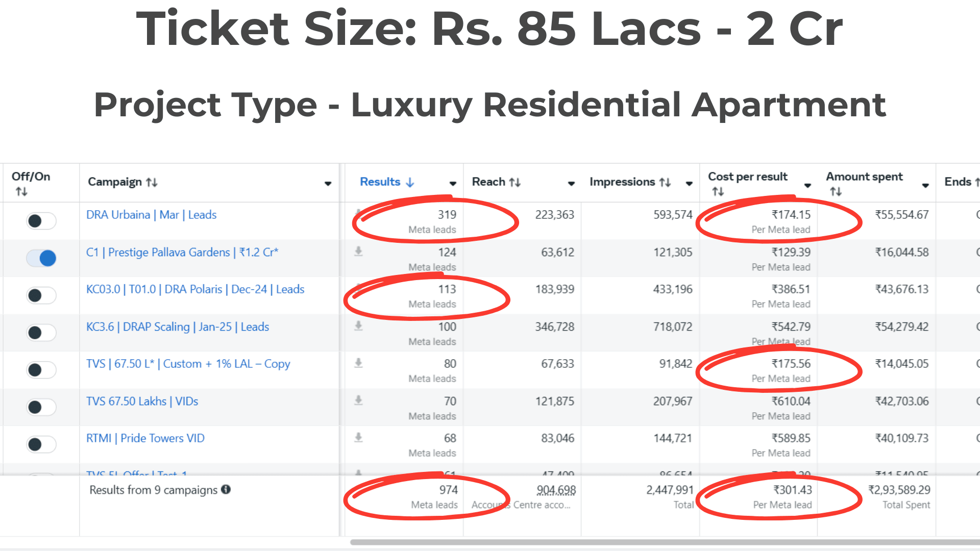Sort by the Campaign column arrows icon
The image size is (980, 551).
(x=152, y=182)
